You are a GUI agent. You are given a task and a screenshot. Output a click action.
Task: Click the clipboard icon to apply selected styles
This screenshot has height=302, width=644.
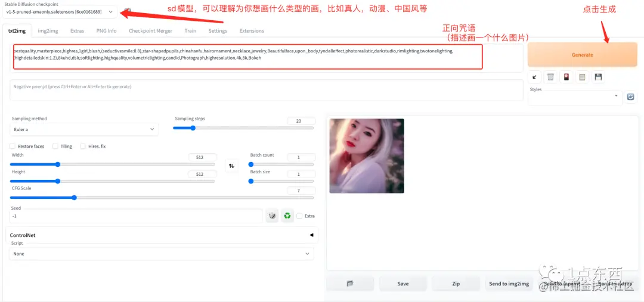pos(582,77)
